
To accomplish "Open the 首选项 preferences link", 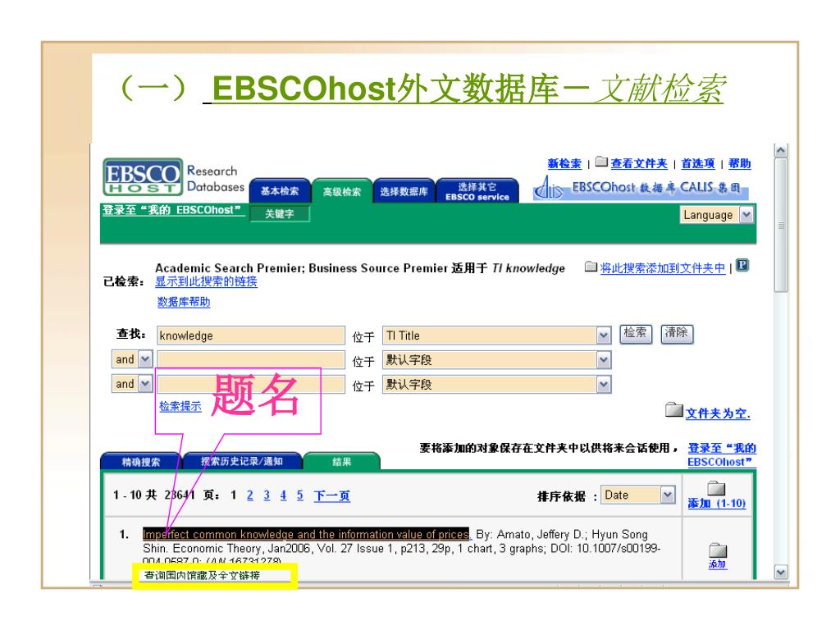I will coord(697,163).
